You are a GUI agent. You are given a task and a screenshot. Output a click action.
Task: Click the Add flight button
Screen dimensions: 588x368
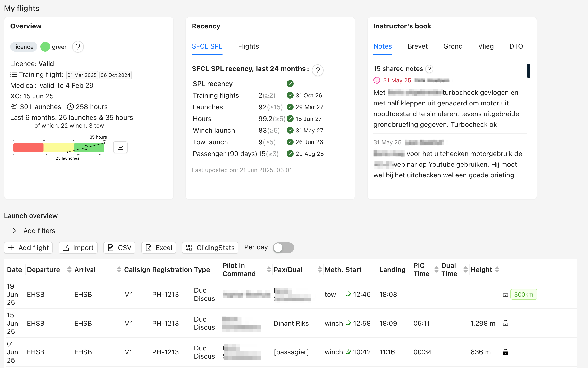click(x=28, y=248)
